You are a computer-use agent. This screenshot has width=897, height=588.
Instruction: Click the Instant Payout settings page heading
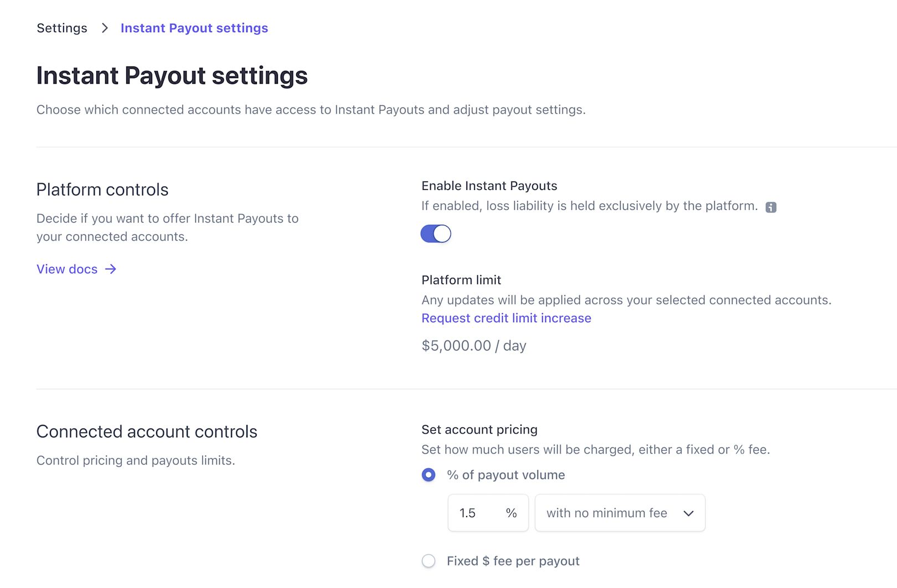pyautogui.click(x=172, y=76)
